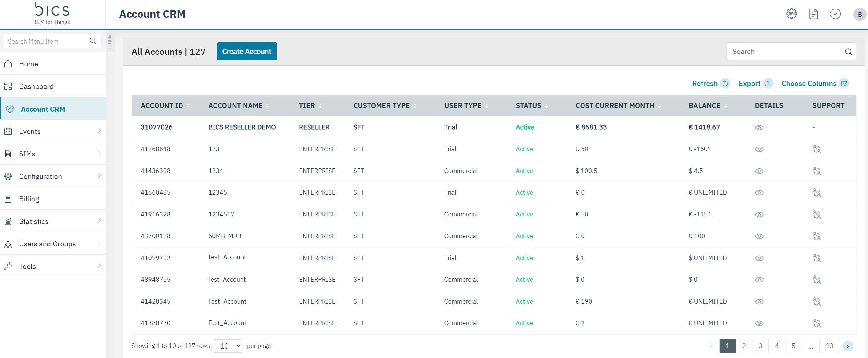
Task: Go to page 3 in pagination
Action: tap(760, 346)
